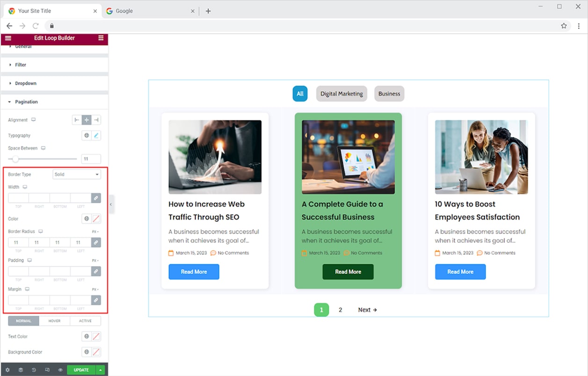
Task: Open the Border Type dropdown
Action: [77, 174]
